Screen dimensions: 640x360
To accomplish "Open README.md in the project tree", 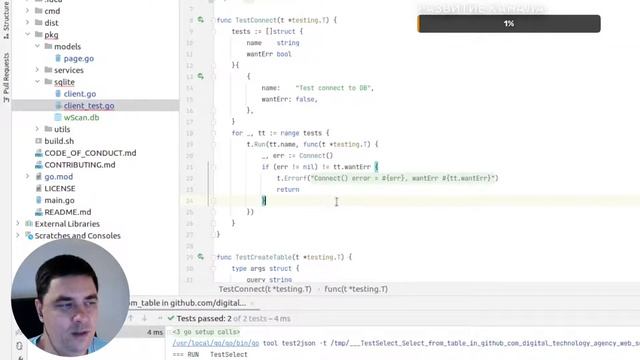I will pos(68,212).
